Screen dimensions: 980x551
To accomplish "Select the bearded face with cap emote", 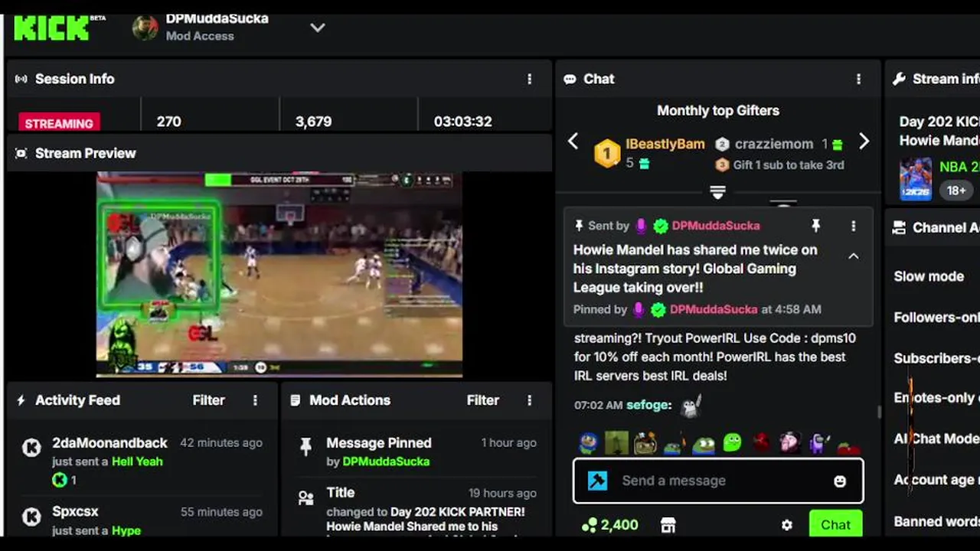I will pos(645,442).
